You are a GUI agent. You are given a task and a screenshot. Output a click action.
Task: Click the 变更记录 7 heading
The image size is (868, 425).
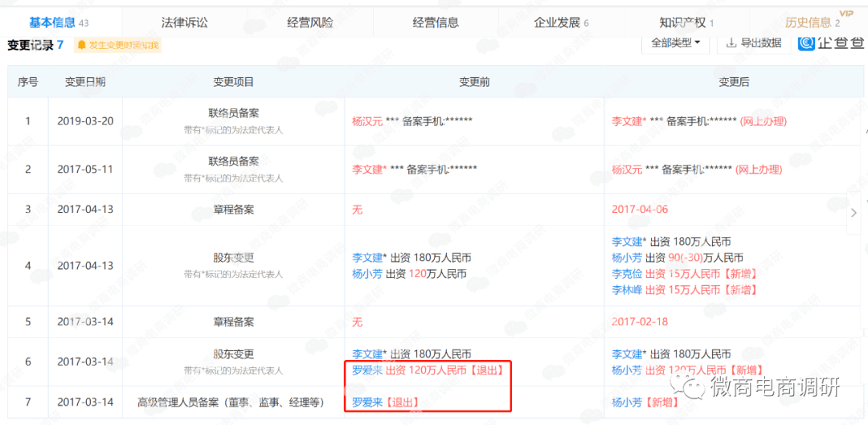pos(36,45)
